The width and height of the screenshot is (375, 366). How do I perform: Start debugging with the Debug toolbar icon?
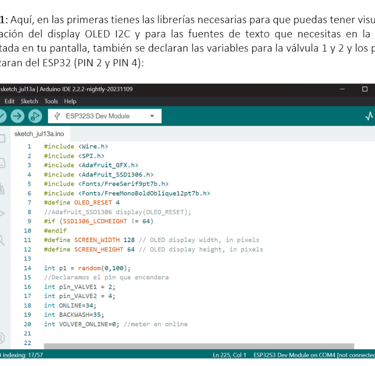[x=35, y=116]
